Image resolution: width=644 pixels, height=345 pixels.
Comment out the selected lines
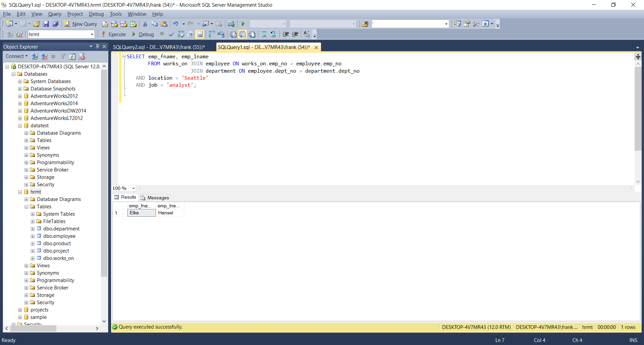coord(264,34)
